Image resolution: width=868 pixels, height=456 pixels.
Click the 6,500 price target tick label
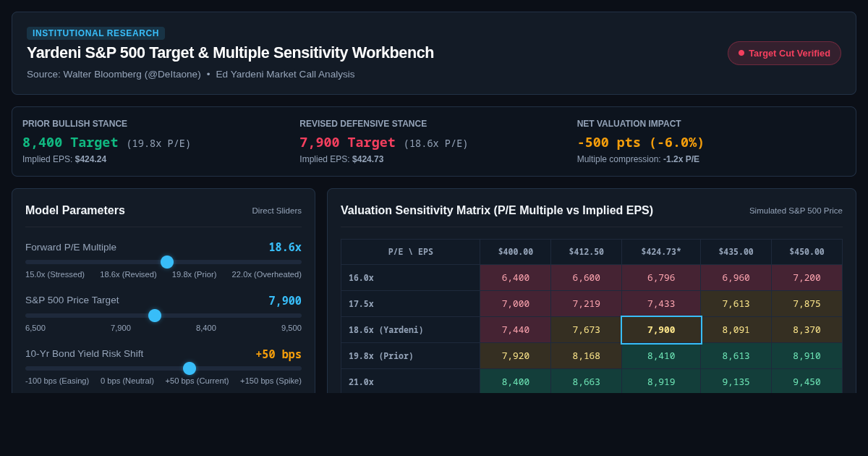[35, 328]
